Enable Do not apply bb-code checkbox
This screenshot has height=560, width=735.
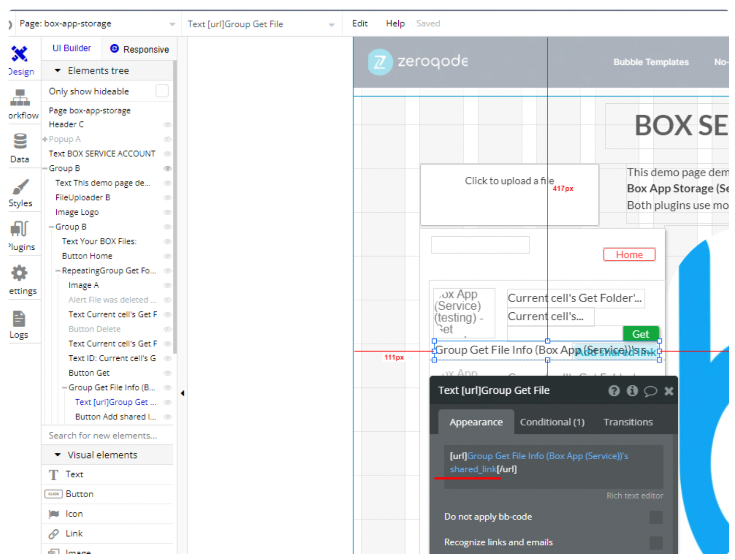[656, 517]
